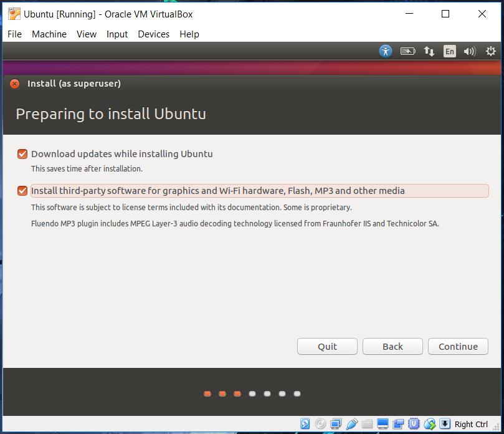Click the 'Install (as superuser)' title text

74,84
